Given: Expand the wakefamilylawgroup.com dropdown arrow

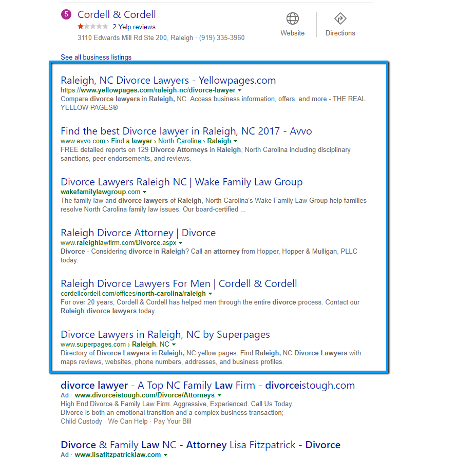Looking at the screenshot, I should pos(144,192).
